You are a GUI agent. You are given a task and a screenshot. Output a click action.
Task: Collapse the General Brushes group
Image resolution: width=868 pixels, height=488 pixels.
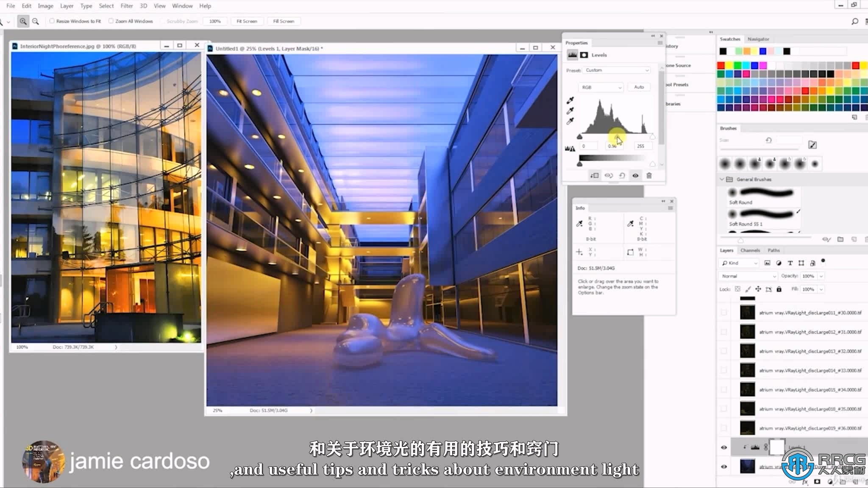tap(722, 179)
